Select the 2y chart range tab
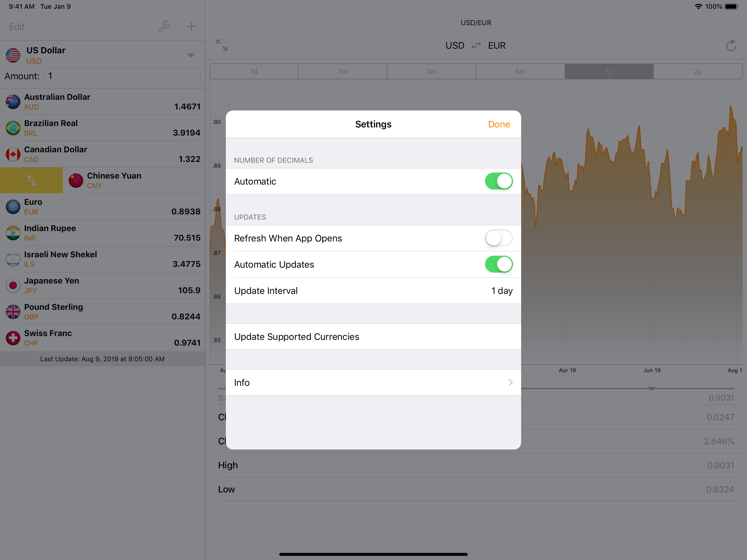Screen dimensions: 747x560 coord(698,71)
